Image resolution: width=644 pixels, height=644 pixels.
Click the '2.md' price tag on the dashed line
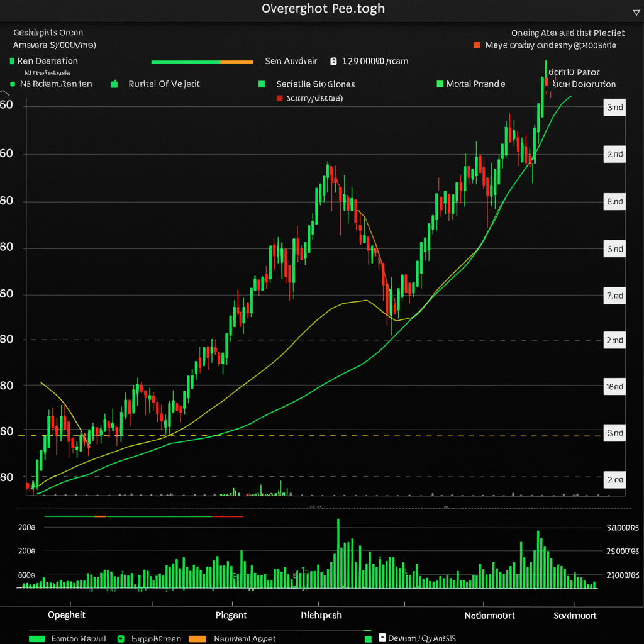(614, 340)
